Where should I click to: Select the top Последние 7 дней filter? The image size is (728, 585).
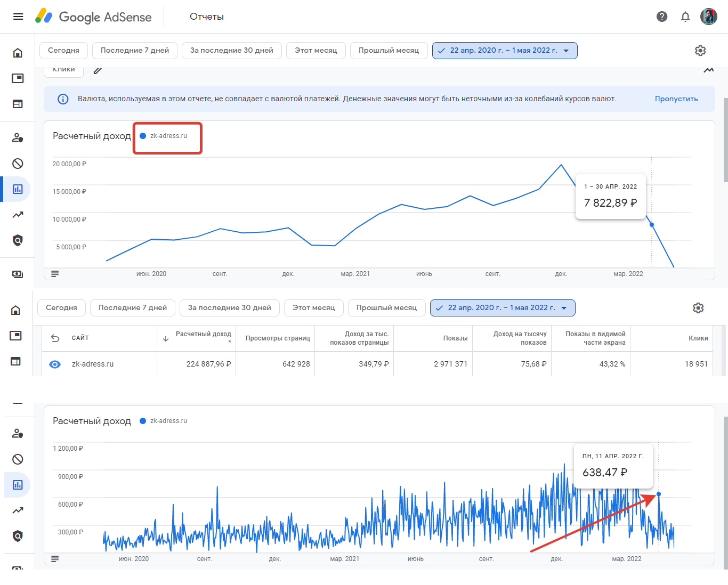[x=135, y=51]
